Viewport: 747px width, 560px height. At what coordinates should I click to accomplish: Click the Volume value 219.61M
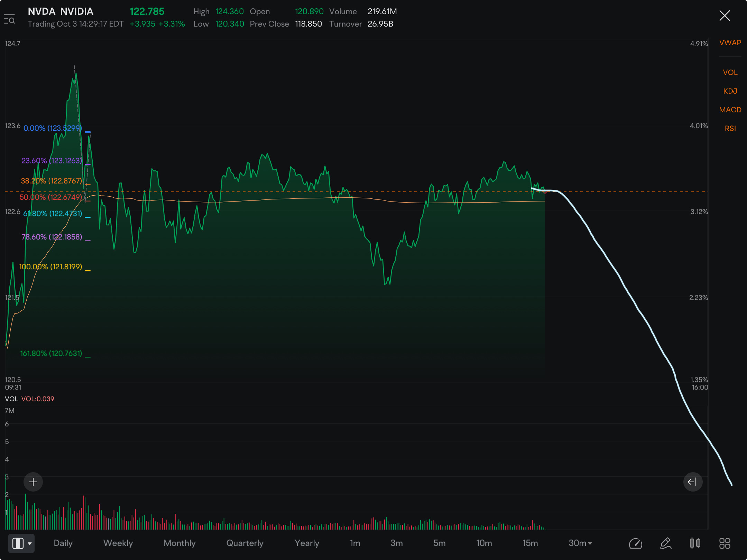[382, 11]
